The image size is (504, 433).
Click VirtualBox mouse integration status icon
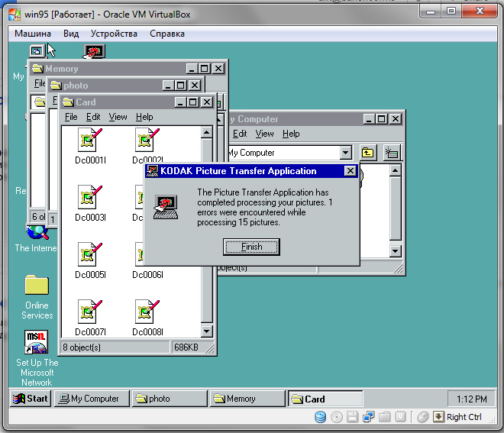click(x=423, y=417)
